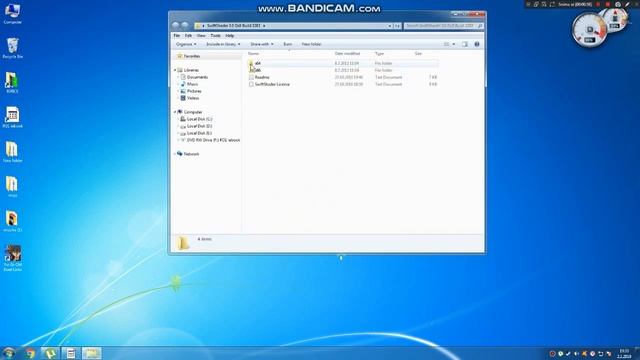Click the CPU meter gauge gadget
The width and height of the screenshot is (640, 360).
[589, 30]
